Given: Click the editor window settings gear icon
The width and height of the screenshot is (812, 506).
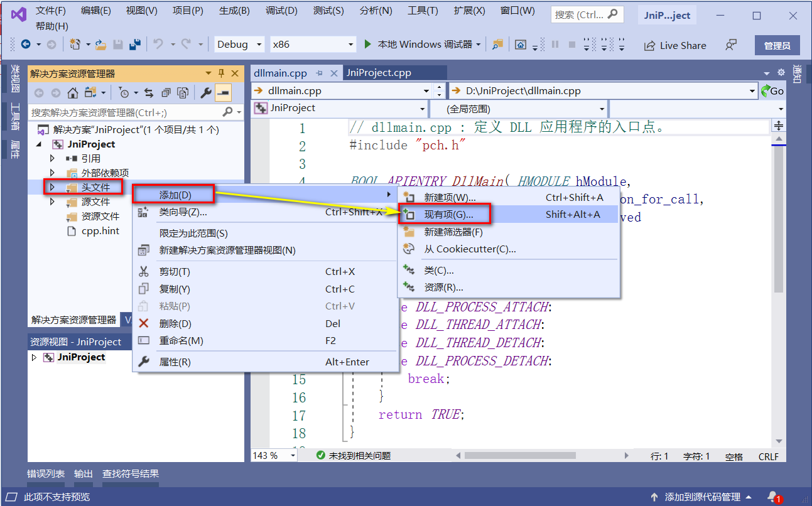Looking at the screenshot, I should pyautogui.click(x=781, y=73).
